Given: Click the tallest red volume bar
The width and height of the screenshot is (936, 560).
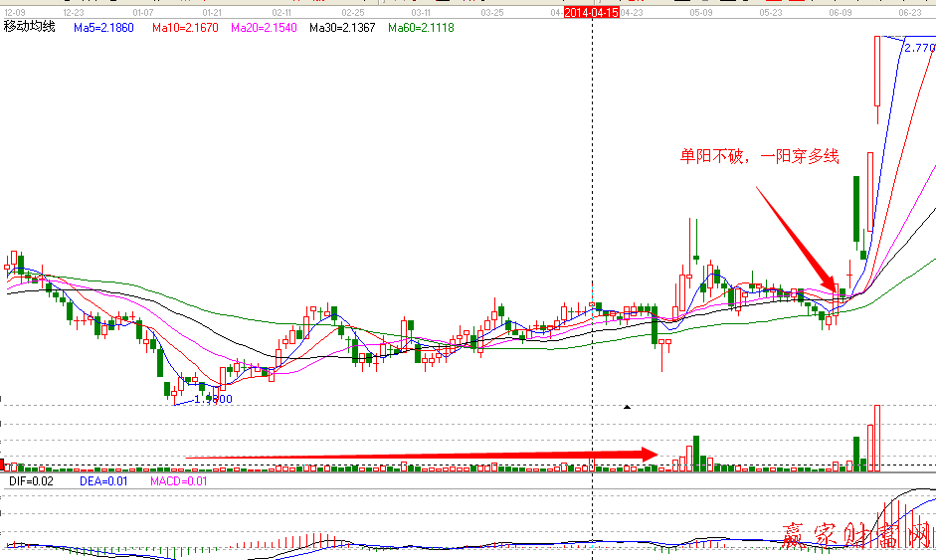Looking at the screenshot, I should tap(877, 439).
